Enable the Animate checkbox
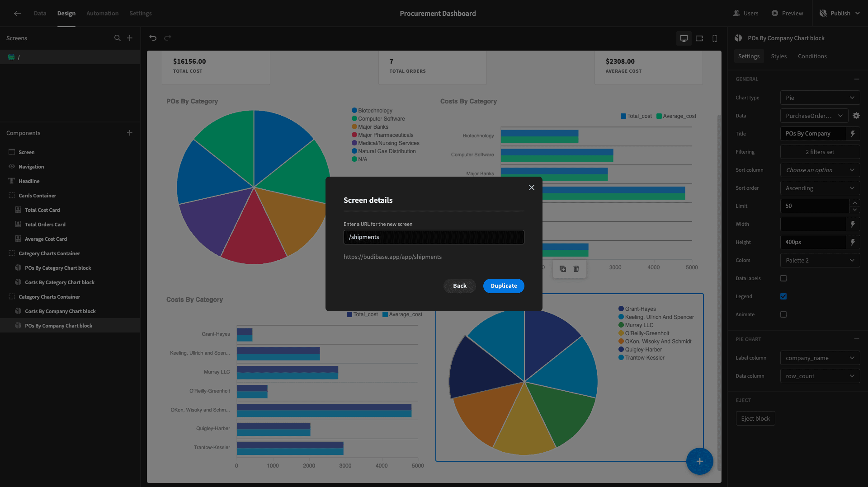868x487 pixels. point(783,314)
